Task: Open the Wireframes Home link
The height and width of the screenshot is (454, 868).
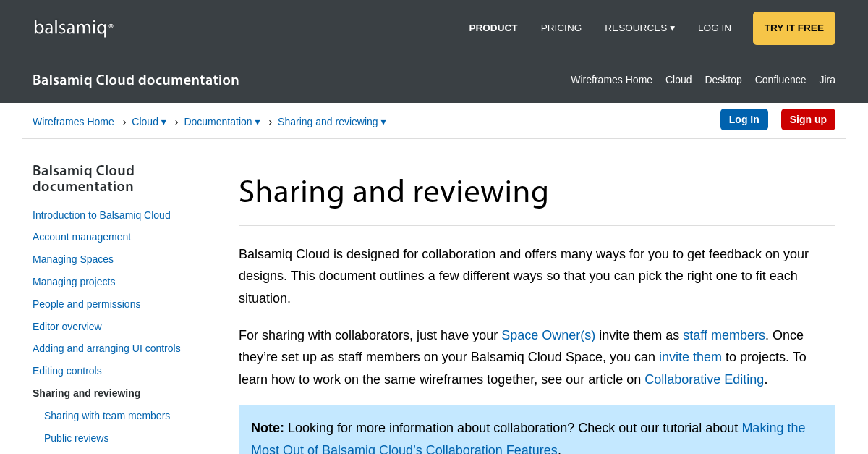Action: 73,122
